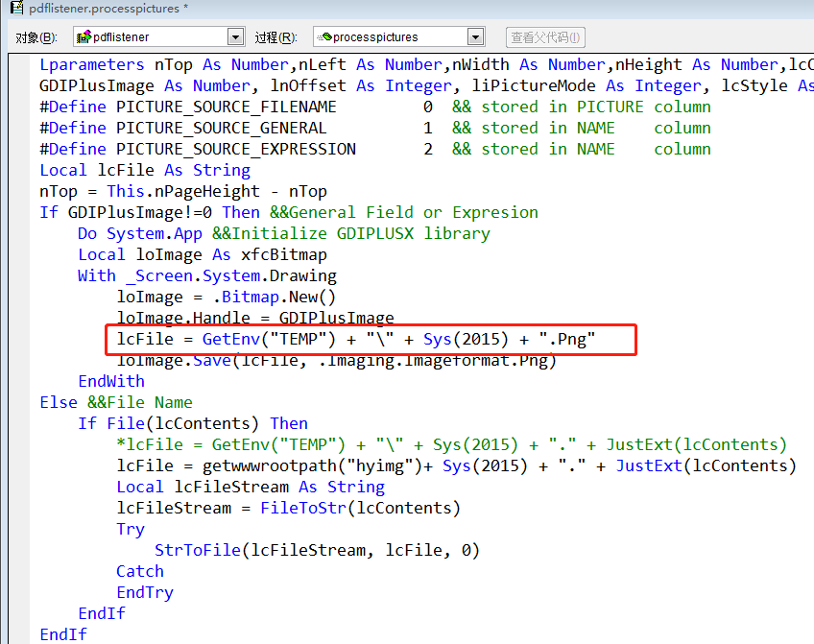Click the StrToFile(lcFileStream, lcFile, 0) line
814x644 pixels.
[317, 551]
